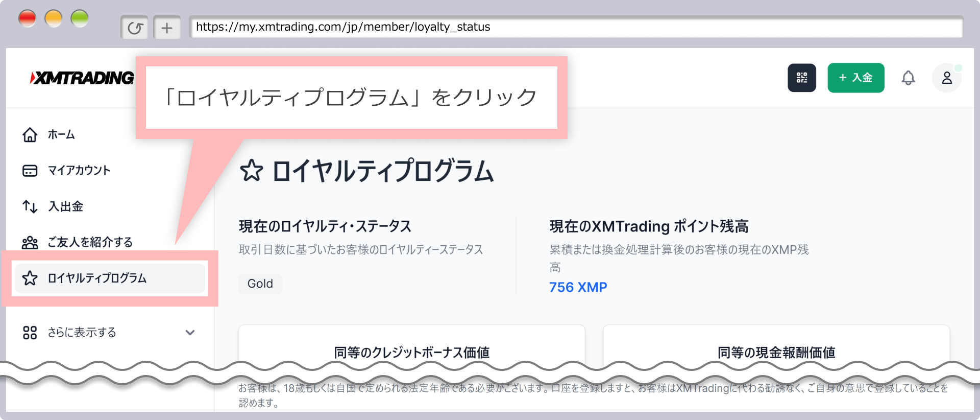Click 累積または換金処理 XMP balance description
The height and width of the screenshot is (420, 980).
click(679, 258)
